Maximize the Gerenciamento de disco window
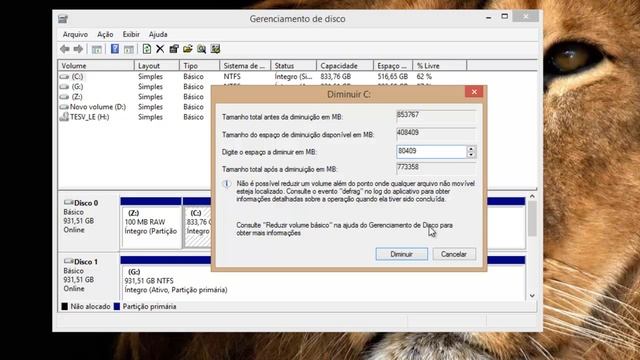Viewport: 640px width, 360px height. coord(504,16)
